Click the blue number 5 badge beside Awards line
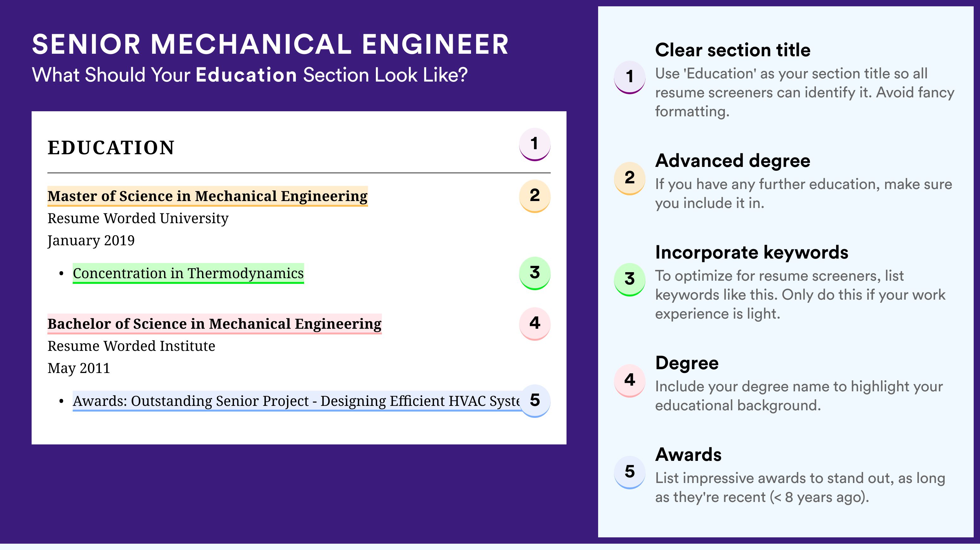The image size is (980, 550). (x=535, y=401)
